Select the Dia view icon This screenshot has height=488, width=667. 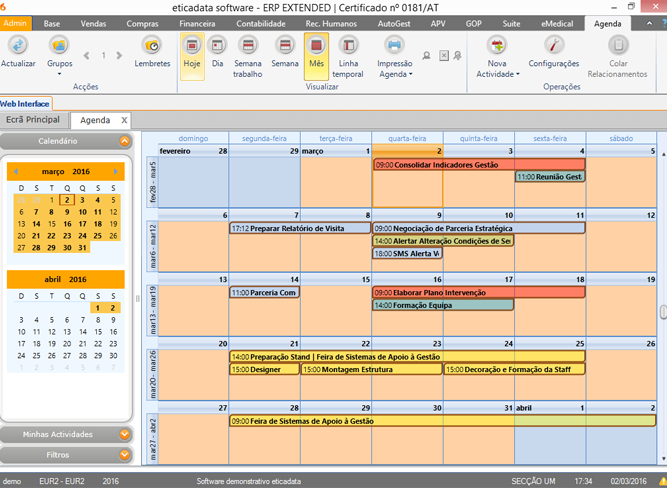tap(218, 45)
